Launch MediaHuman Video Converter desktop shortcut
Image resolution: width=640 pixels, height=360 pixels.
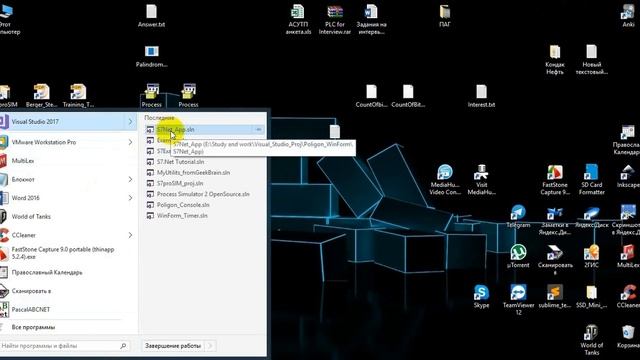coord(444,180)
